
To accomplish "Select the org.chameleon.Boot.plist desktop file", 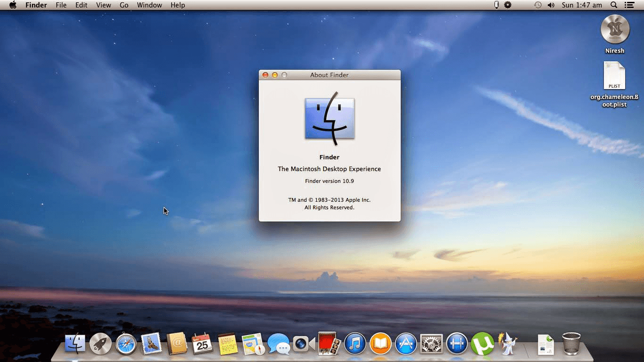I will pyautogui.click(x=614, y=76).
